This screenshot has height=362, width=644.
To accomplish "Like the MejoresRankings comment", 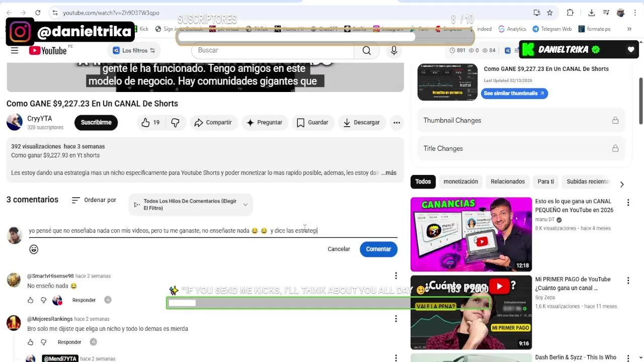I will click(x=30, y=342).
